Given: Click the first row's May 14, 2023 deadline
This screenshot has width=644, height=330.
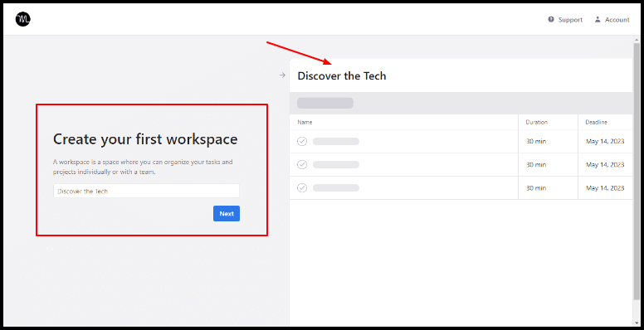Looking at the screenshot, I should coord(605,141).
